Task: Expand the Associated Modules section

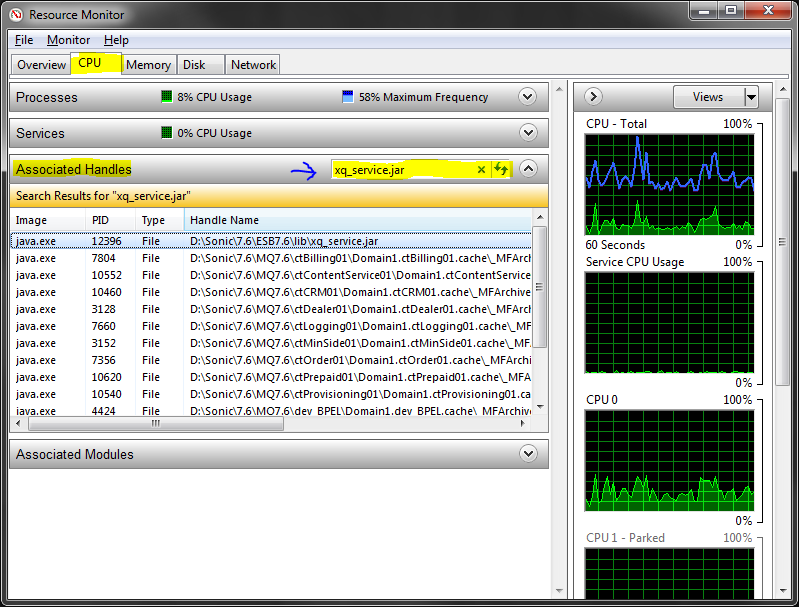Action: click(528, 454)
